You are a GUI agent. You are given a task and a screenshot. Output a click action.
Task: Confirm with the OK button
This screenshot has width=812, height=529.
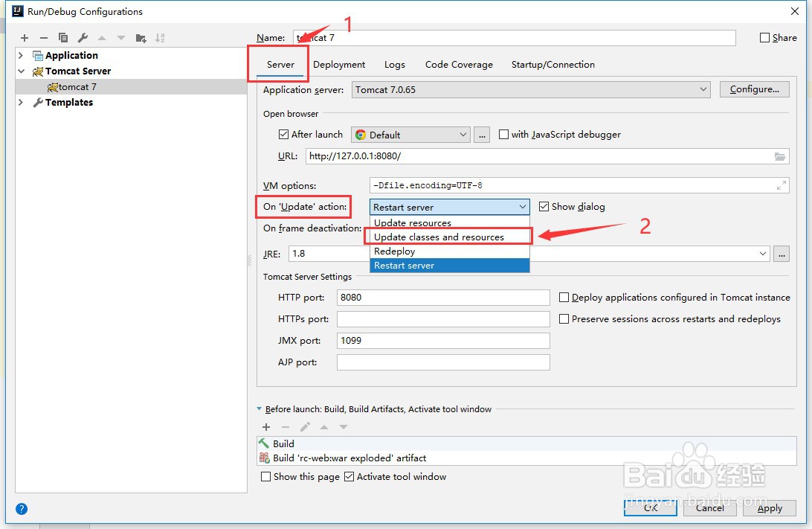651,507
